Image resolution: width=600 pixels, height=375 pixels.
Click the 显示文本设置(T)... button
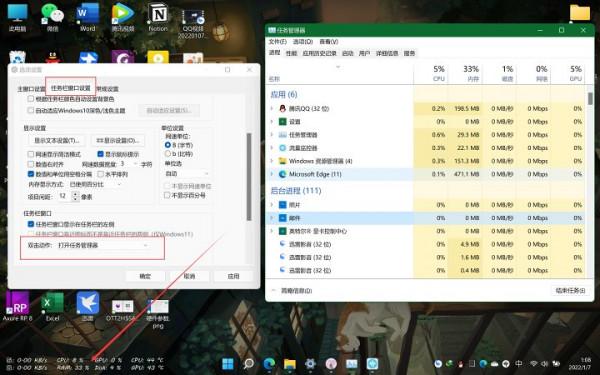(57, 140)
